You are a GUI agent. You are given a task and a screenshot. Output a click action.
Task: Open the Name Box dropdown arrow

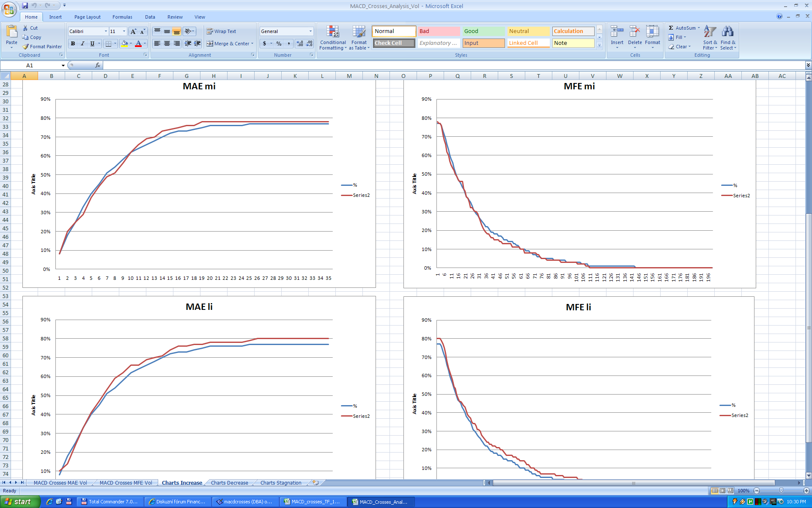click(x=63, y=66)
